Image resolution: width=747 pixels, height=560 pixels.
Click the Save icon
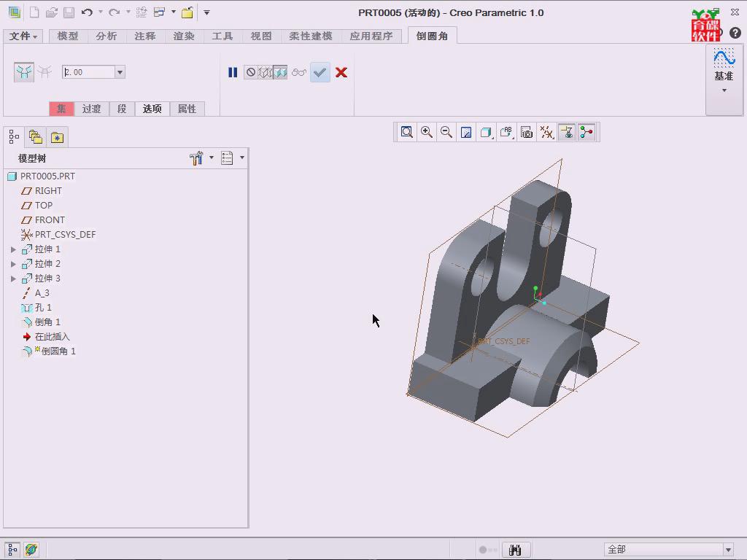pyautogui.click(x=69, y=12)
